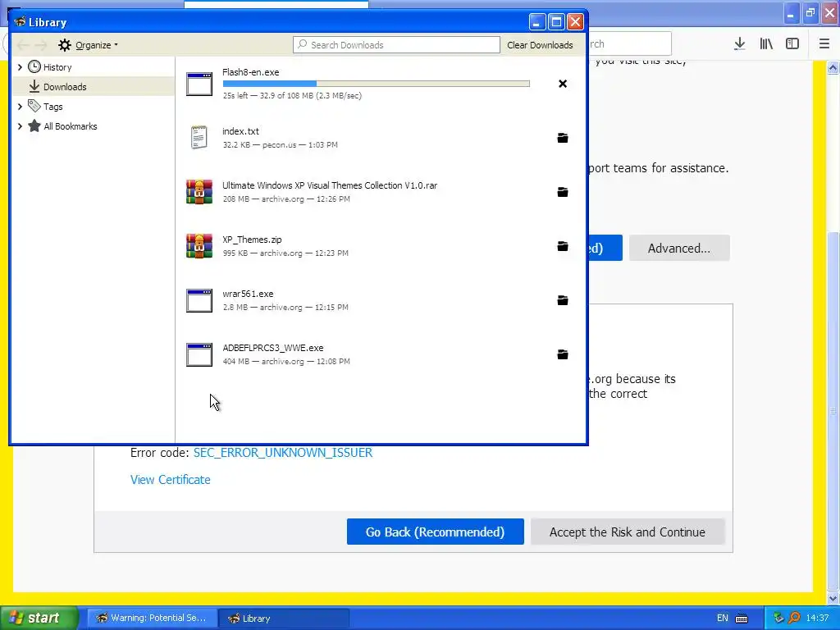Click the Flash8-en.exe download progress bar
Viewport: 840px width, 630px height.
pyautogui.click(x=376, y=84)
